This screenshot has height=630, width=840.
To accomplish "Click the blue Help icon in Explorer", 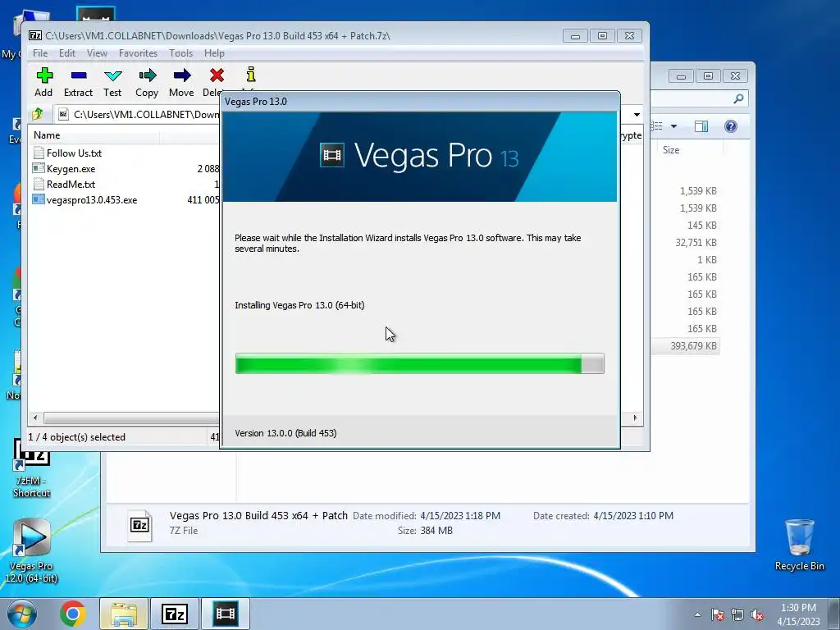I will pyautogui.click(x=730, y=126).
